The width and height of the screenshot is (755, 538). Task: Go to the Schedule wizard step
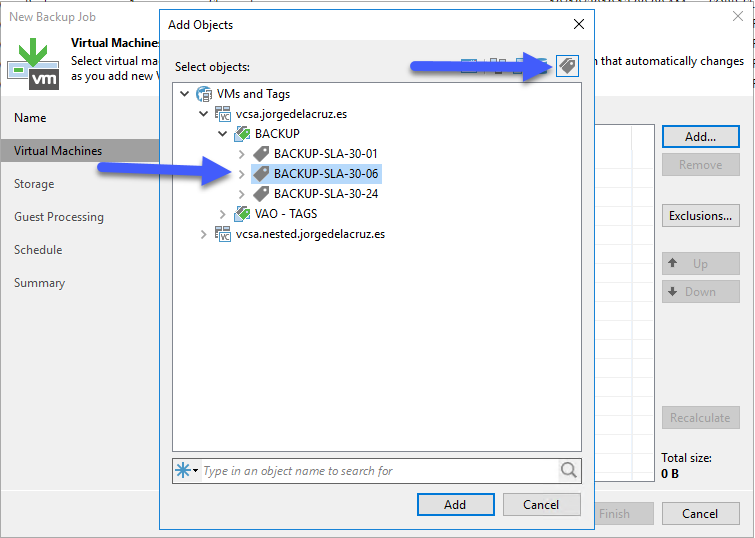click(38, 250)
